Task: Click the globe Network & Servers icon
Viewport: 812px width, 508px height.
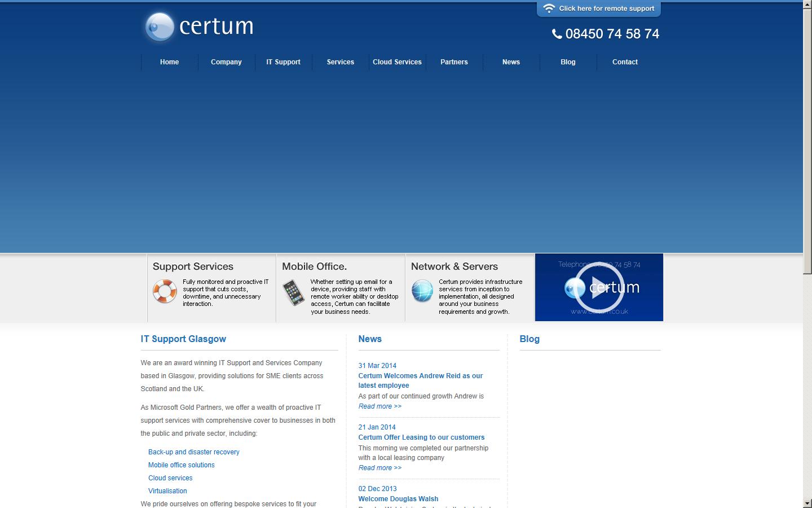Action: pyautogui.click(x=422, y=291)
